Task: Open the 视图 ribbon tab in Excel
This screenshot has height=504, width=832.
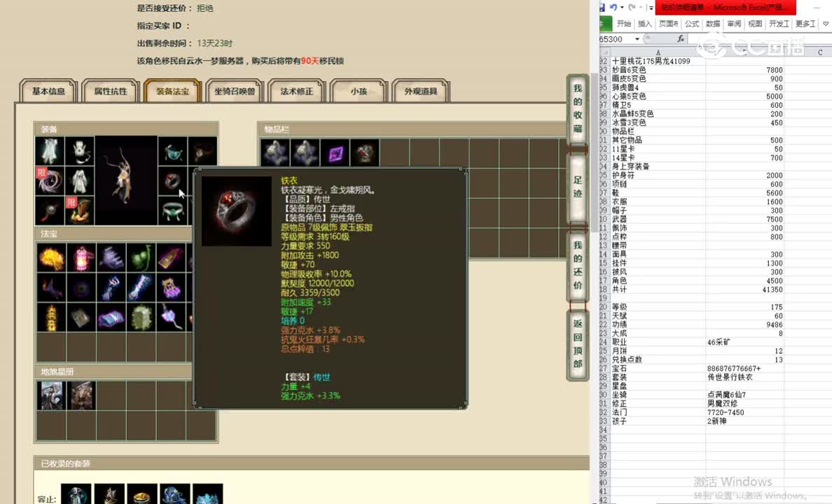Action: click(x=755, y=24)
